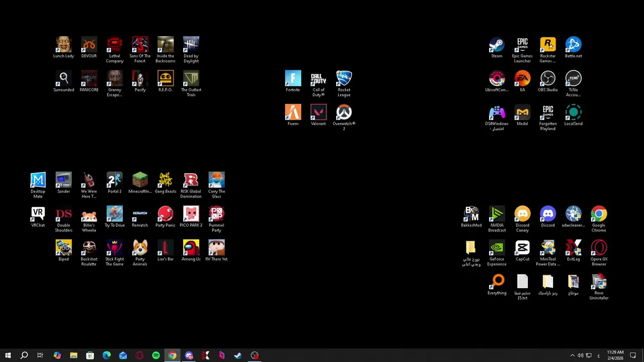Select the Liar's Bar icon

(x=166, y=250)
